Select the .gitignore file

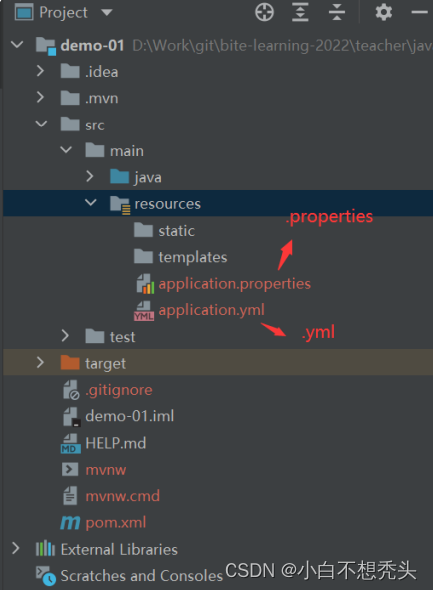coord(119,390)
